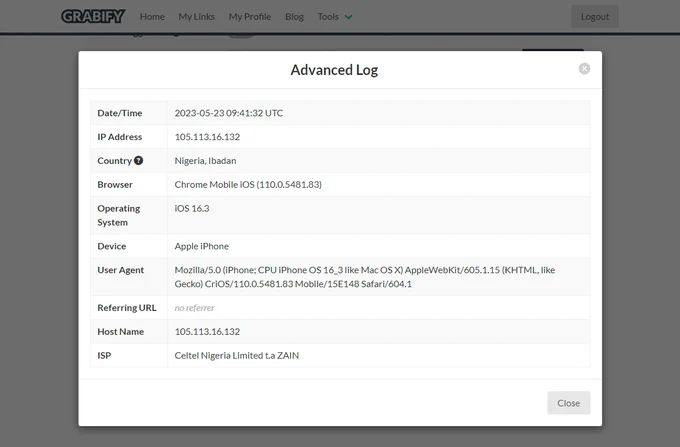
Task: Click the Country help question mark icon
Action: (x=138, y=160)
